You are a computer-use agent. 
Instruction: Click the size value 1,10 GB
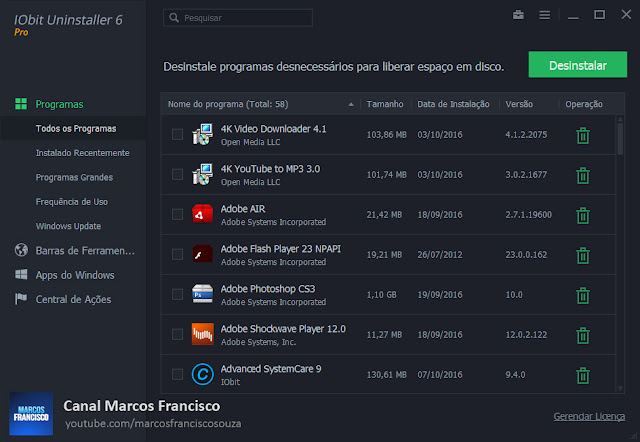tap(381, 295)
